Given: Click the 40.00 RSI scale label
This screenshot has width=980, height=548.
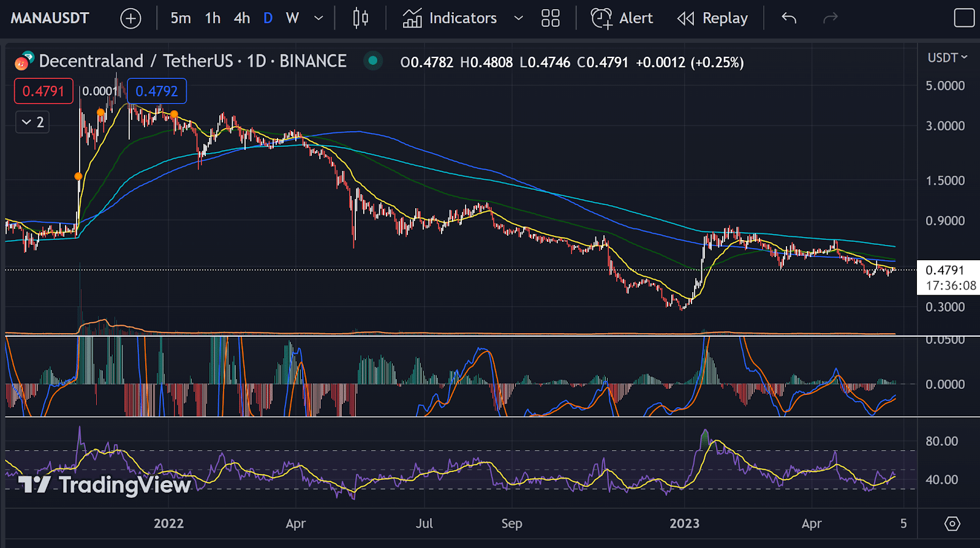Looking at the screenshot, I should pyautogui.click(x=941, y=479).
